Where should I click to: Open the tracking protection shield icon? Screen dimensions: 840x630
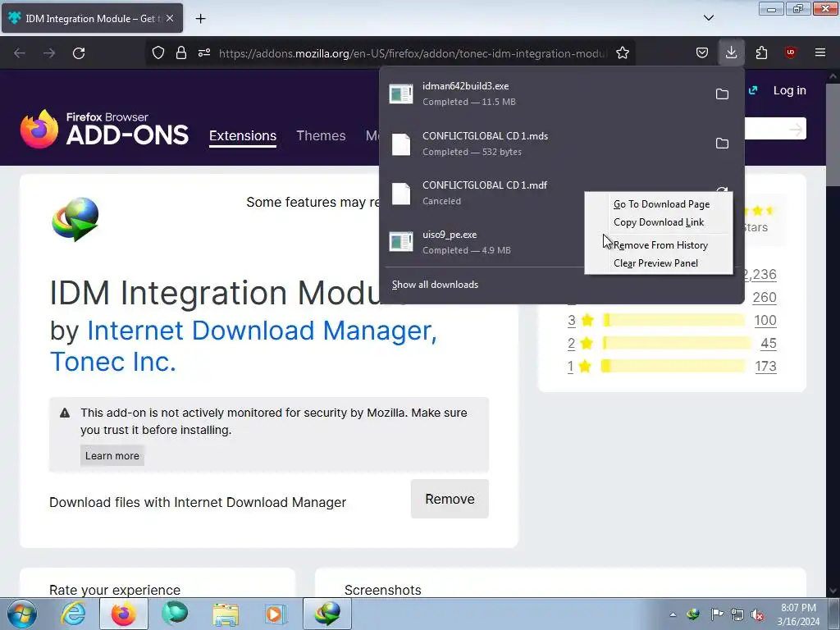[x=158, y=53]
